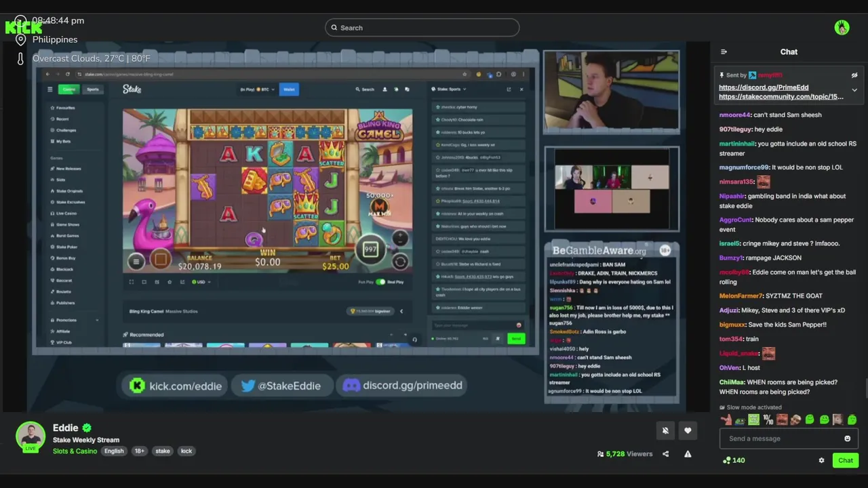Open the slot game menu button

136,262
